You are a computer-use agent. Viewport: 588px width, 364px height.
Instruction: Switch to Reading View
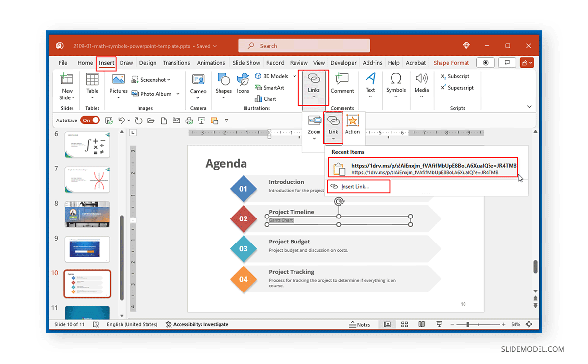click(421, 324)
